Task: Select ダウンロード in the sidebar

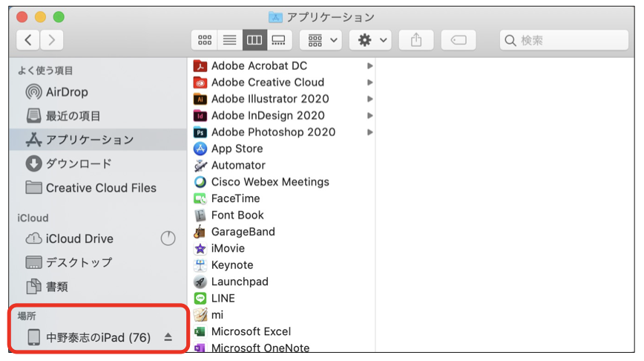Action: click(79, 163)
